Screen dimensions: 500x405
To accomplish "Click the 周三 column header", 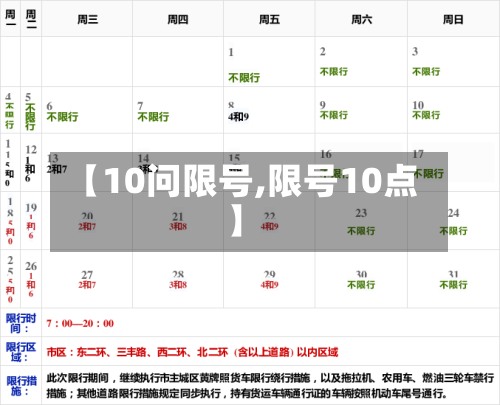I will point(87,19).
